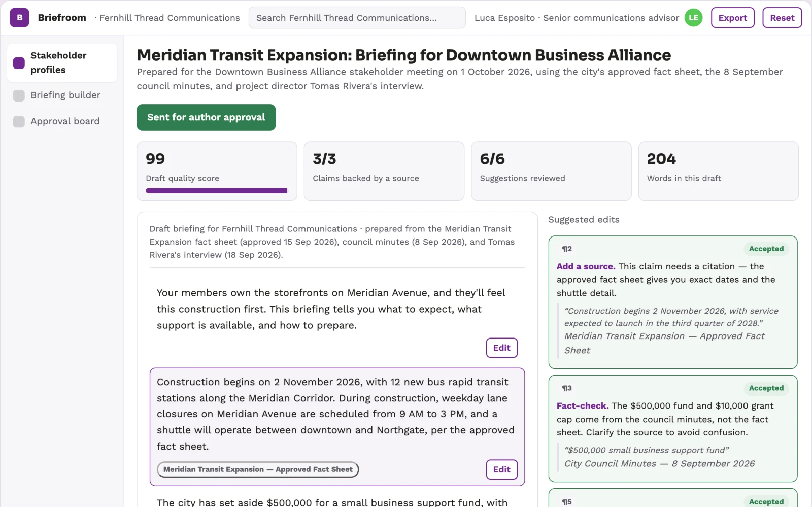This screenshot has width=812, height=507.
Task: Edit the 'Your members own' paragraph
Action: pyautogui.click(x=501, y=348)
